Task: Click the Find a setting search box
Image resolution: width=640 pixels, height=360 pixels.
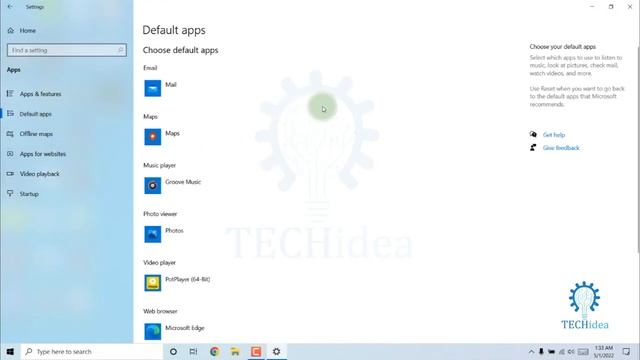Action: click(x=67, y=50)
